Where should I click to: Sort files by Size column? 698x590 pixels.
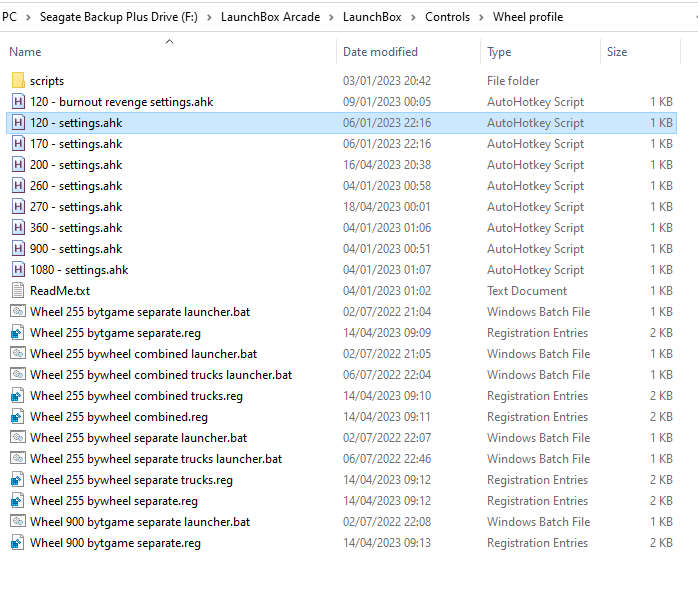click(617, 52)
